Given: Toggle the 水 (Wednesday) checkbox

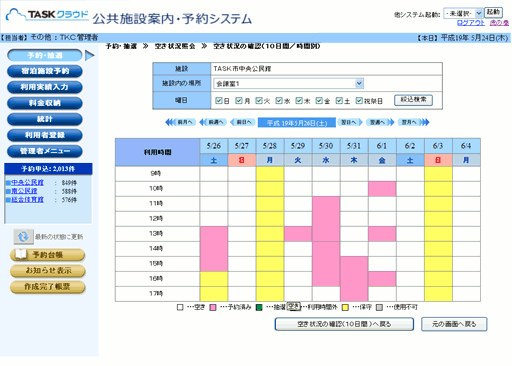Looking at the screenshot, I should tap(279, 100).
